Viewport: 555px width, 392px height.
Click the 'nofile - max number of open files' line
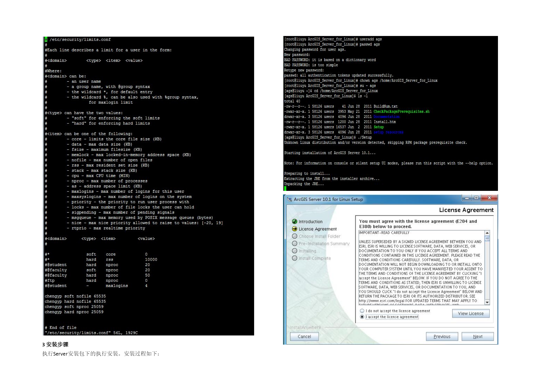110,160
